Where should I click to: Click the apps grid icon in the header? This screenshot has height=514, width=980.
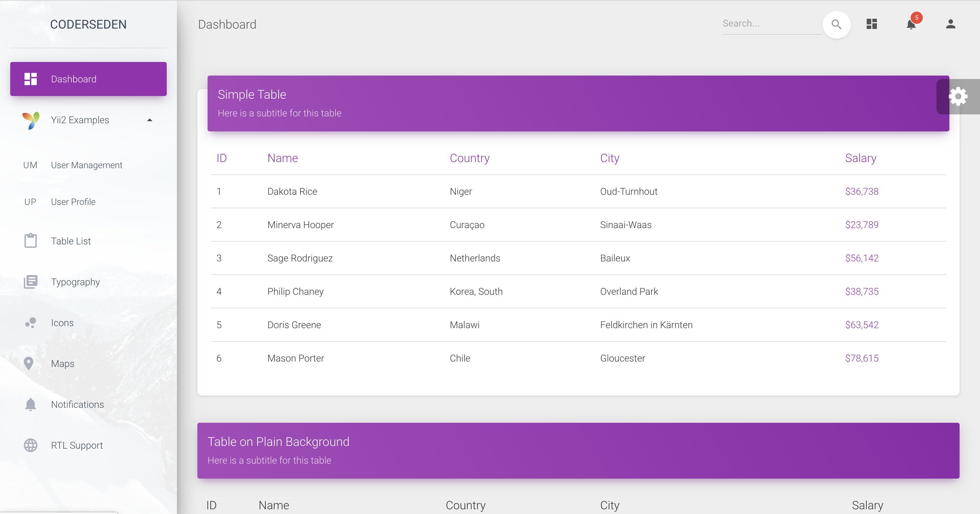coord(871,23)
